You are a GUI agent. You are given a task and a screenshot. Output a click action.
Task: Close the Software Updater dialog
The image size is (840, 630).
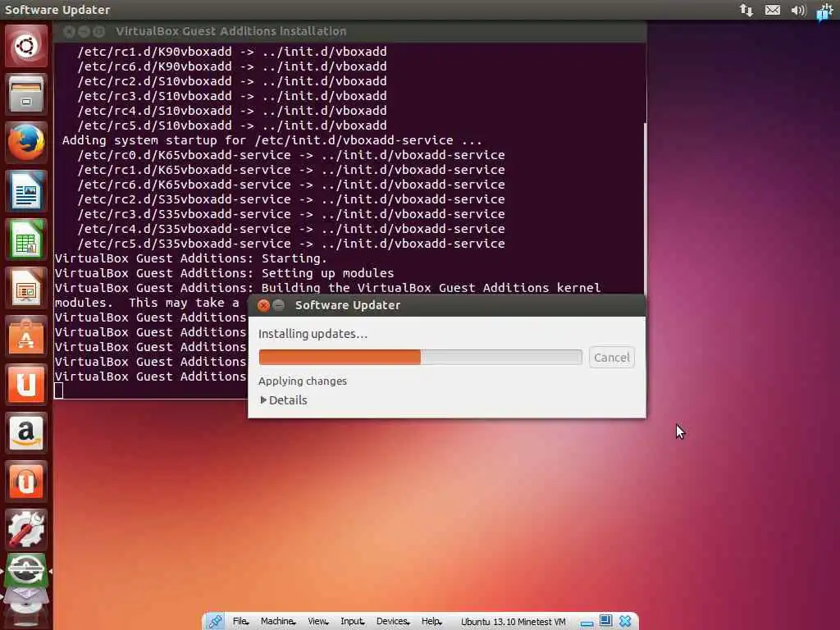[263, 305]
